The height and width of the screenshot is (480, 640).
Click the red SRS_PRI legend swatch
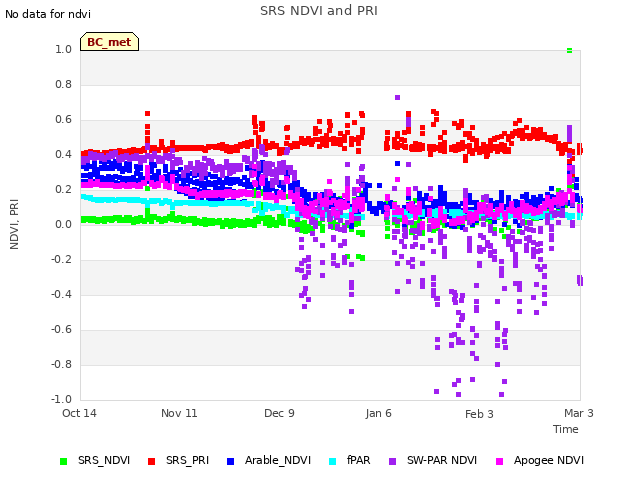coord(151,461)
